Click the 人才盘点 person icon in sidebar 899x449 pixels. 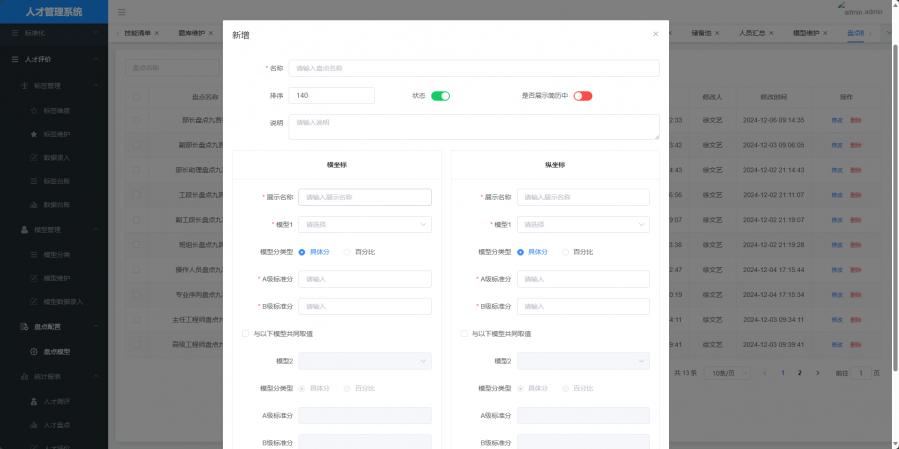click(33, 426)
